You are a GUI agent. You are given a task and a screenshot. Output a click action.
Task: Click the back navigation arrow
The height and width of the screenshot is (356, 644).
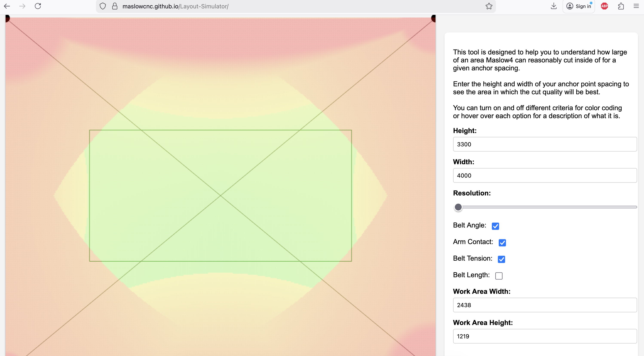(x=7, y=6)
